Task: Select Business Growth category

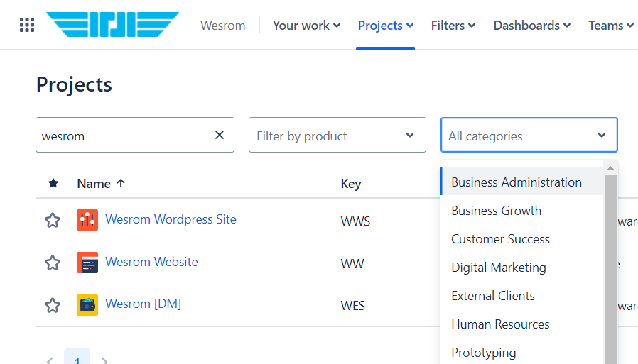Action: pos(522,211)
